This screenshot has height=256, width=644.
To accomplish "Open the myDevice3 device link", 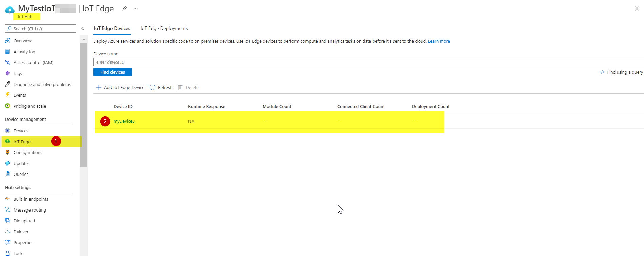I will 124,121.
